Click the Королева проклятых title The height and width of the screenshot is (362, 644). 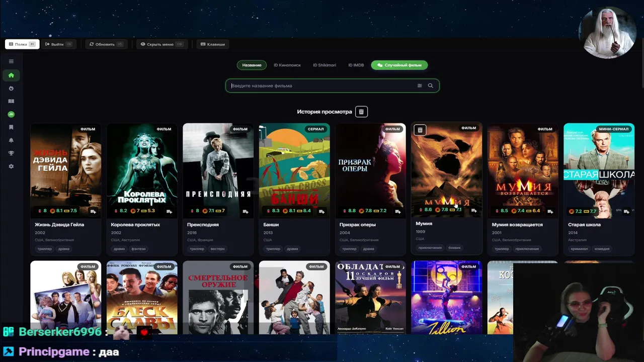coord(135,225)
